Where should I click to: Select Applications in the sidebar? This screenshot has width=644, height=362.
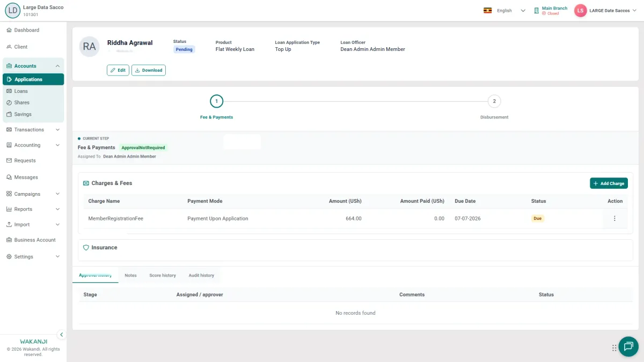[x=33, y=79]
